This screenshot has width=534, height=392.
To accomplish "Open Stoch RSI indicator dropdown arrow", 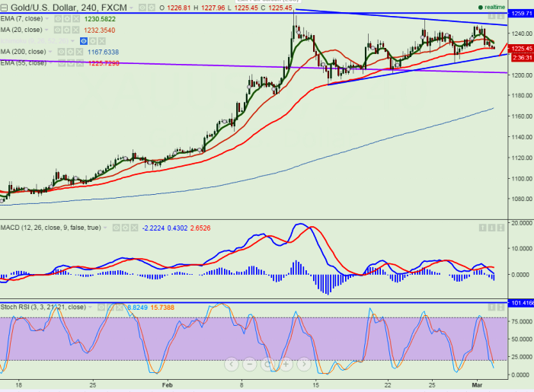I will point(90,308).
